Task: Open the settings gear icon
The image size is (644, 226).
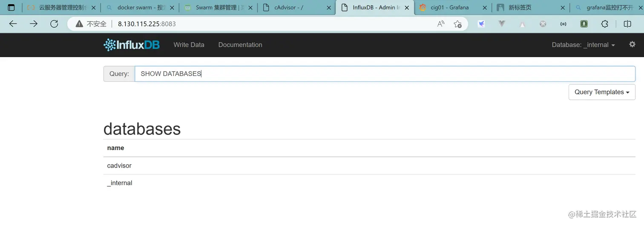Action: coord(632,44)
